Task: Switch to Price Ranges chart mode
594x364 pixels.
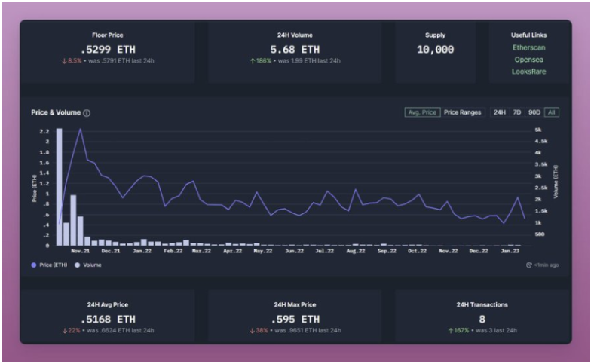Action: click(463, 112)
